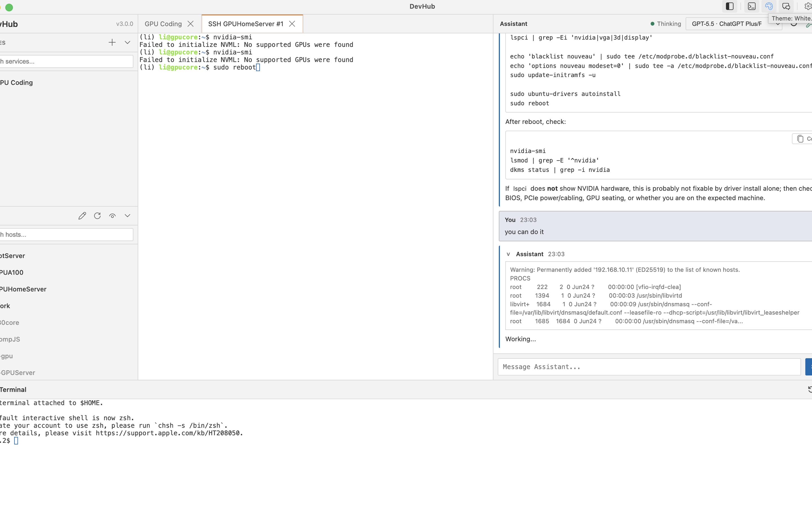The height and width of the screenshot is (508, 812).
Task: Toggle the terminal panel icon in title bar
Action: click(752, 6)
